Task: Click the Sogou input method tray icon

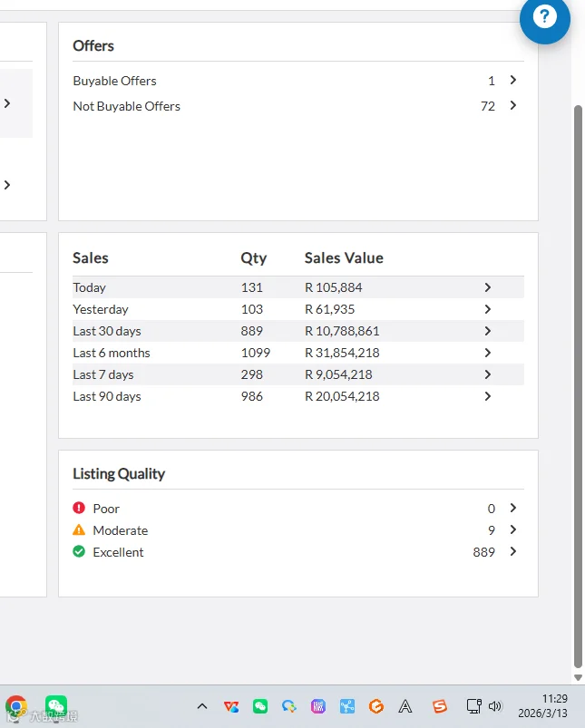Action: click(440, 706)
